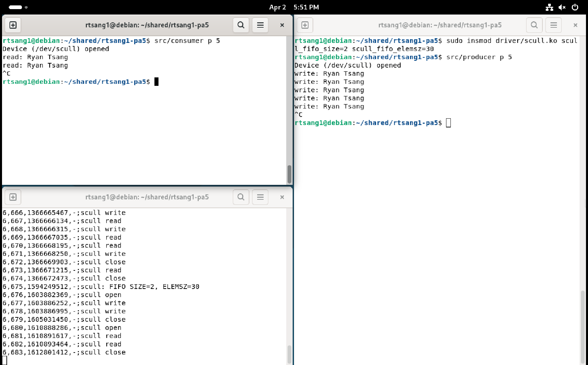Screen dimensions: 588x365
Task: Click search icon in top-left terminal
Action: [x=241, y=25]
